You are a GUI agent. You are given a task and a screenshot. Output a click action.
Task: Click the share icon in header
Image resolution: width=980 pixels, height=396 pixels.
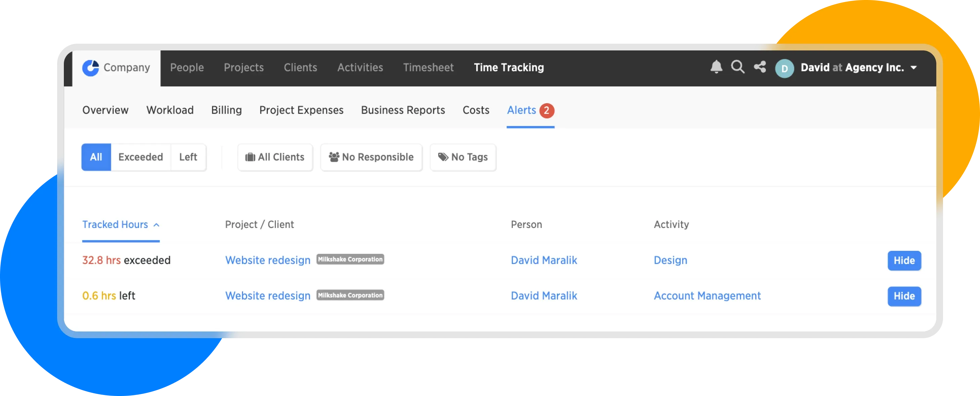tap(760, 67)
